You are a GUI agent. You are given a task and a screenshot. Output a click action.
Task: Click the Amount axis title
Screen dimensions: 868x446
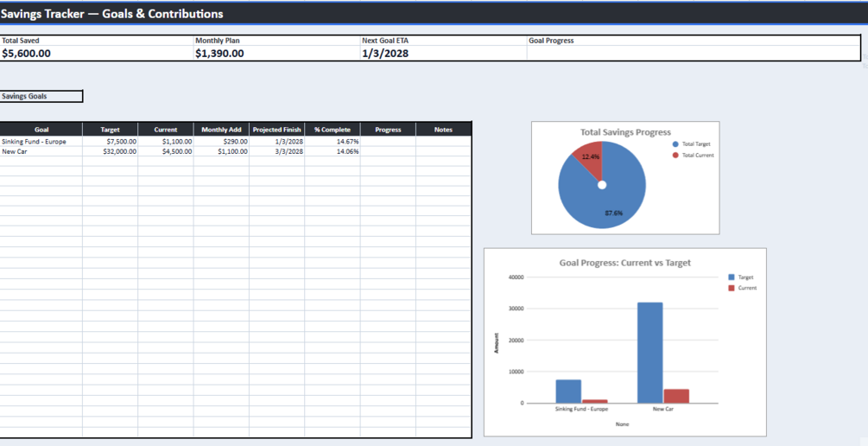(497, 343)
